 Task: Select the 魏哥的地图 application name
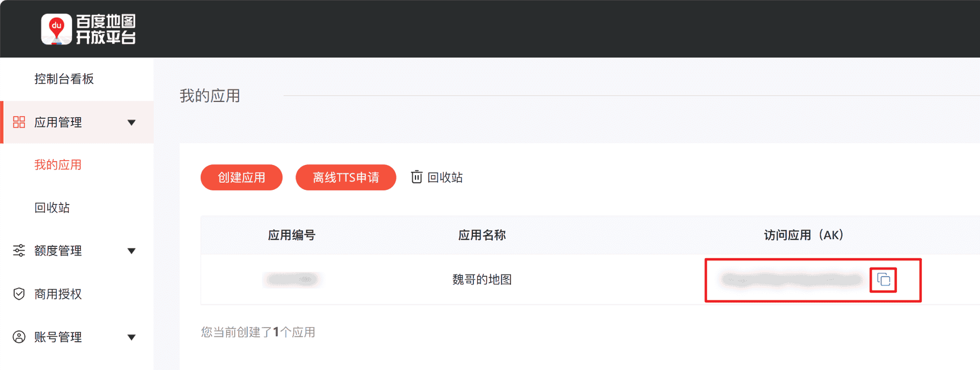point(481,279)
